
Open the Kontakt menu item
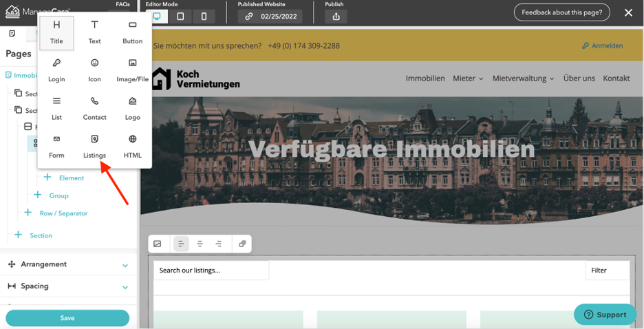pos(616,78)
